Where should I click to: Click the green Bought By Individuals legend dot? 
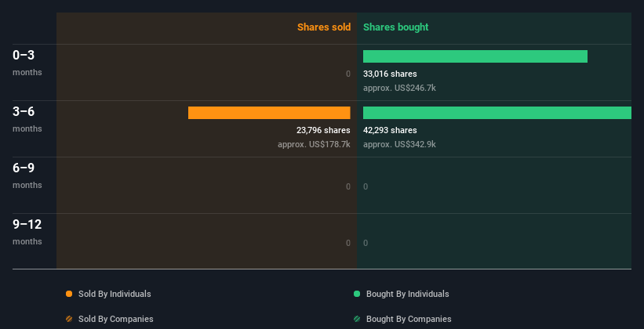tap(357, 294)
